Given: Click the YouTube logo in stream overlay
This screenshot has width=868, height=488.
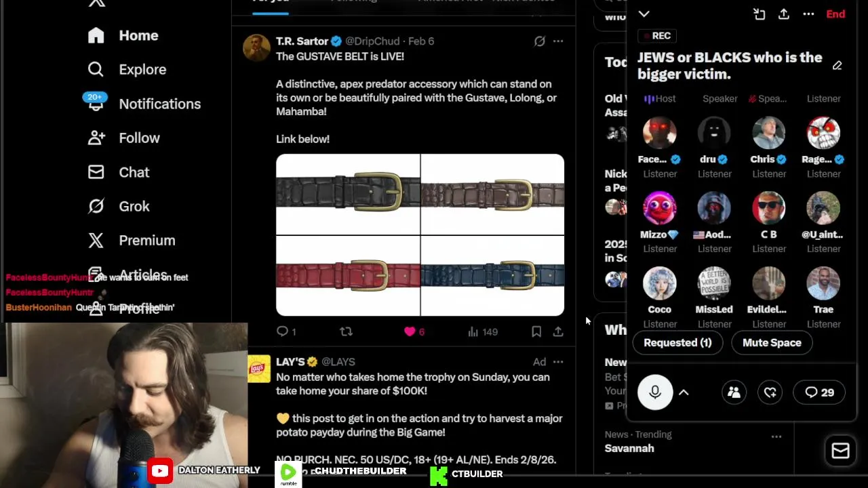Looking at the screenshot, I should click(x=161, y=470).
